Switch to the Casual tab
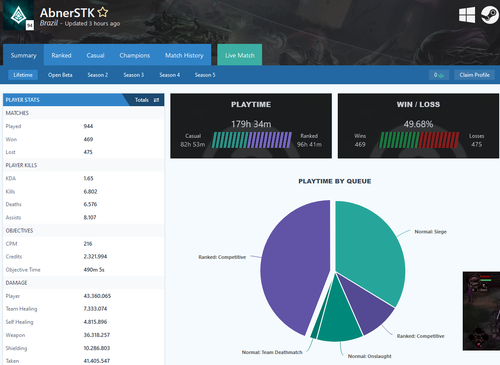500x365 pixels. tap(95, 55)
